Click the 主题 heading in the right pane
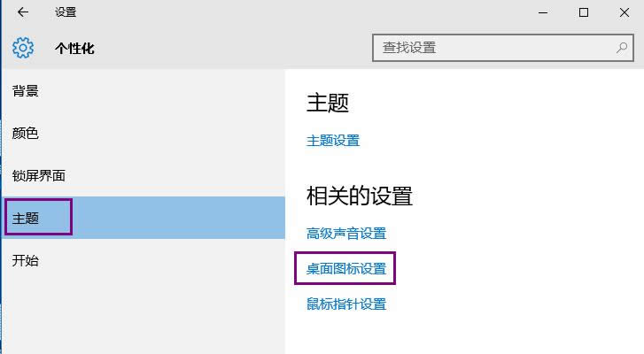 click(328, 103)
